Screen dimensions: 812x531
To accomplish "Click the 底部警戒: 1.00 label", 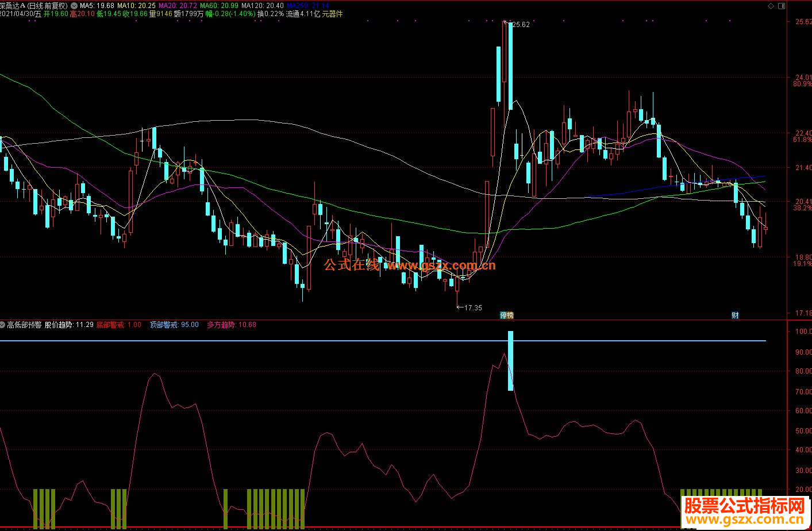I will (x=118, y=325).
